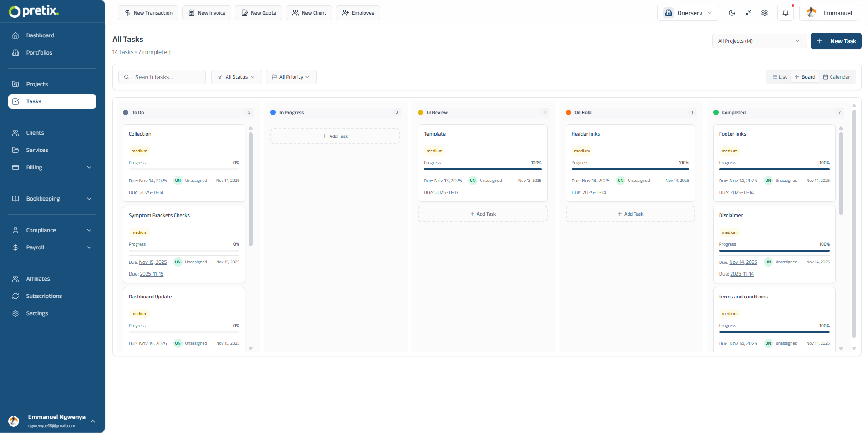Click the Collection task progress bar
Screen dimensions: 868x433
(184, 170)
